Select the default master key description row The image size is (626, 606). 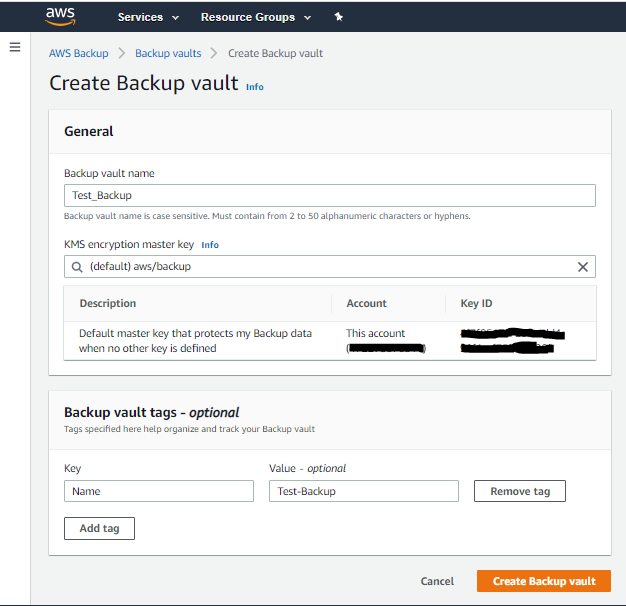(x=330, y=341)
